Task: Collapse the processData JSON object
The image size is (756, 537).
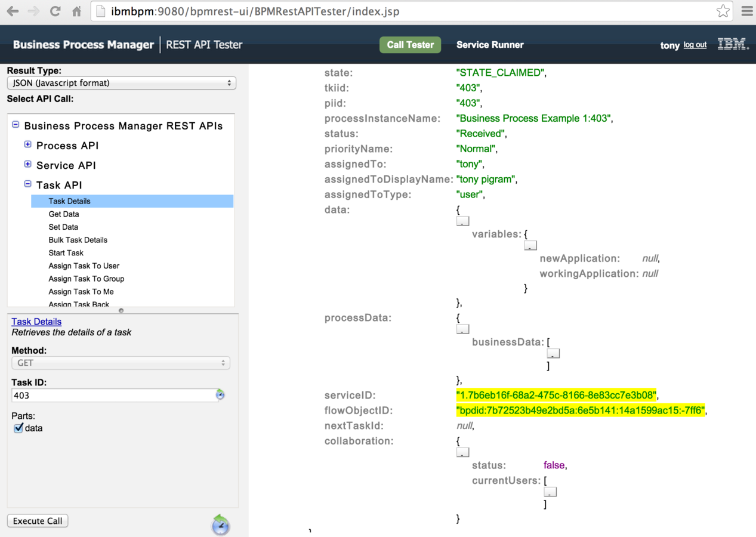Action: click(462, 329)
